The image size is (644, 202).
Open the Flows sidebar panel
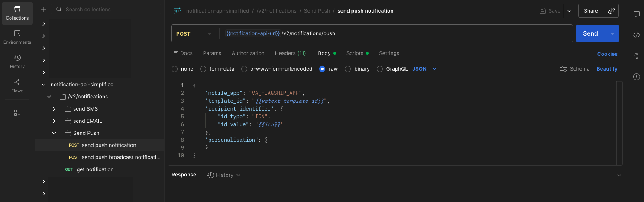pos(17,86)
